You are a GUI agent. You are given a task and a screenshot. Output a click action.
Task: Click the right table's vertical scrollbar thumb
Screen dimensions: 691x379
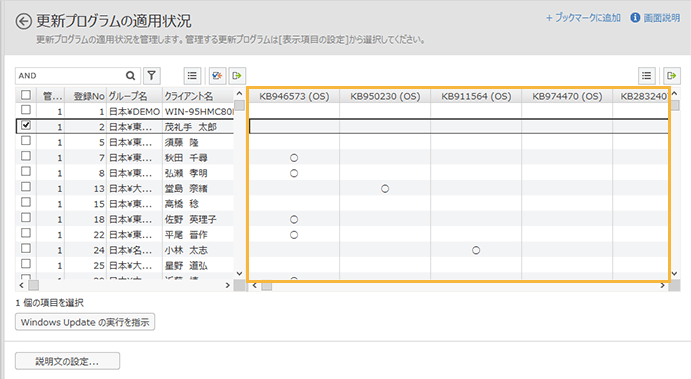pos(675,105)
